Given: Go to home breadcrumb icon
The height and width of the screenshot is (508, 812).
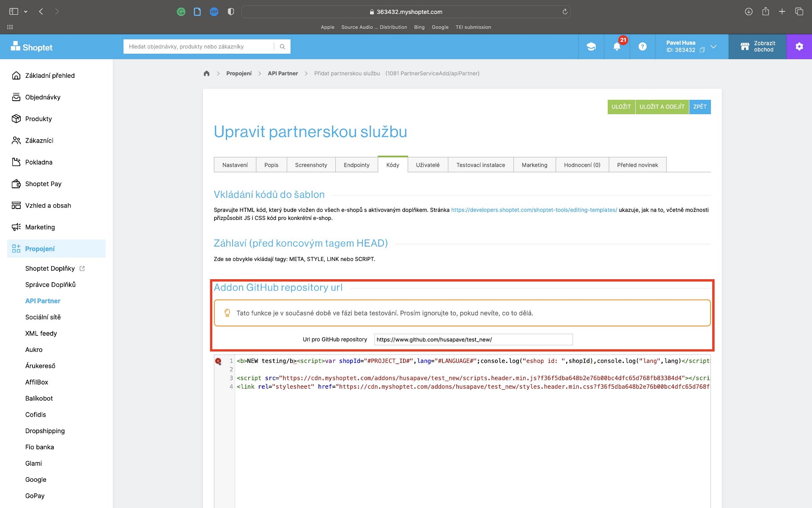Looking at the screenshot, I should coord(206,73).
